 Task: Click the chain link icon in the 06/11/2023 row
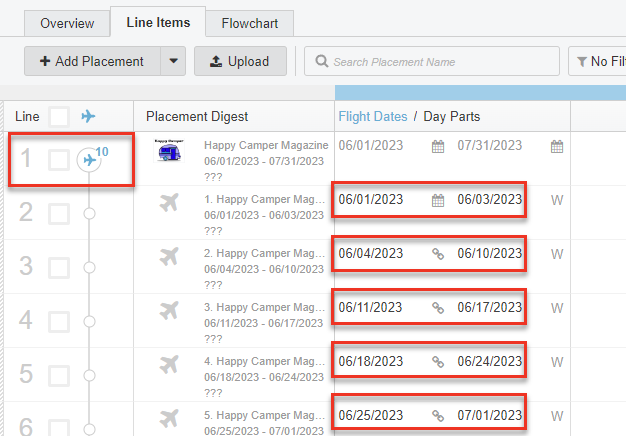(437, 308)
